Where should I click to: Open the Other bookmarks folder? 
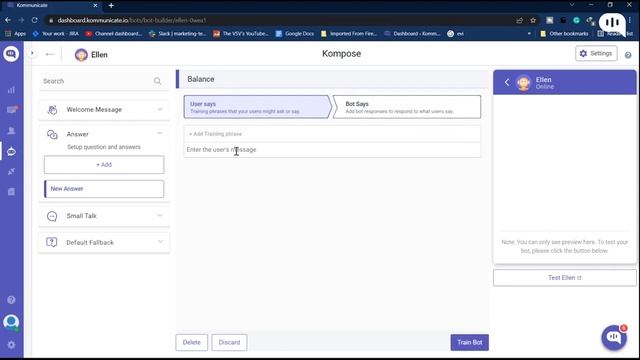[x=564, y=34]
